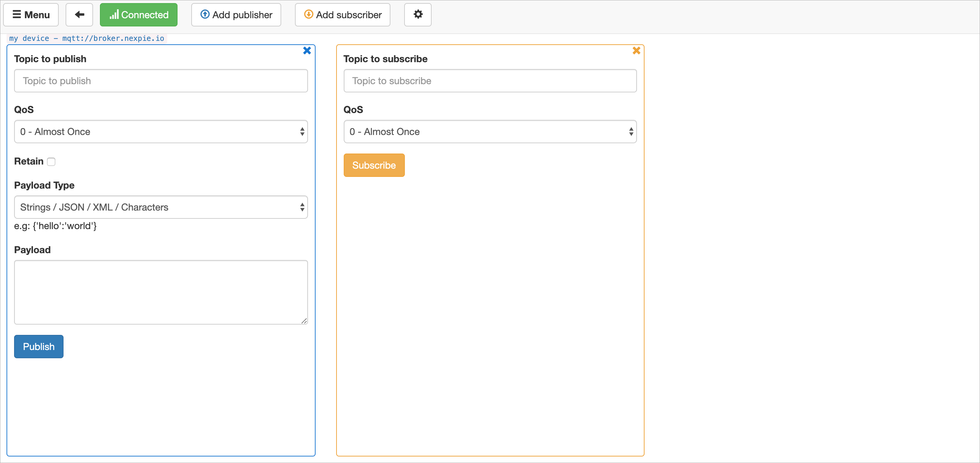This screenshot has height=463, width=980.
Task: Click the Subscribe button
Action: coord(374,165)
